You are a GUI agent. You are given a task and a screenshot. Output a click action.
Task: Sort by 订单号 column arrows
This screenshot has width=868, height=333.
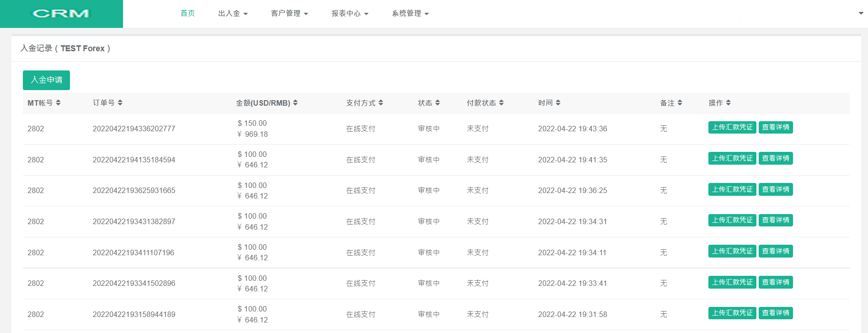tap(120, 103)
